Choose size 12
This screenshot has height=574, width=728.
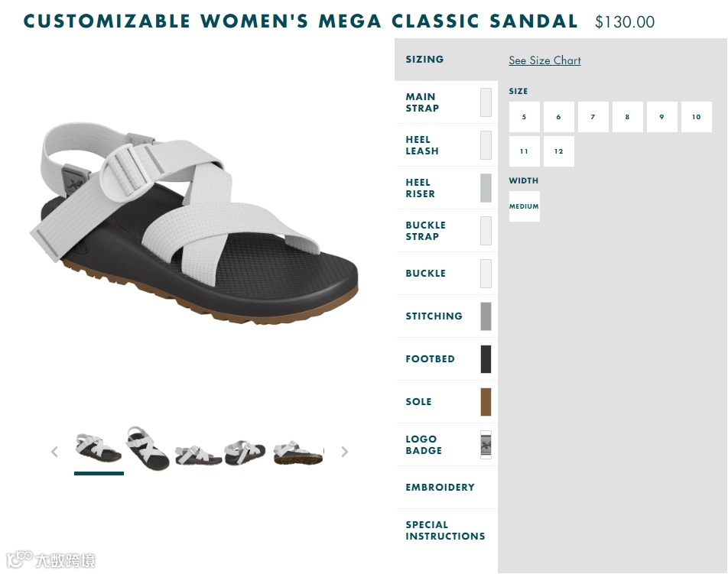click(x=558, y=151)
